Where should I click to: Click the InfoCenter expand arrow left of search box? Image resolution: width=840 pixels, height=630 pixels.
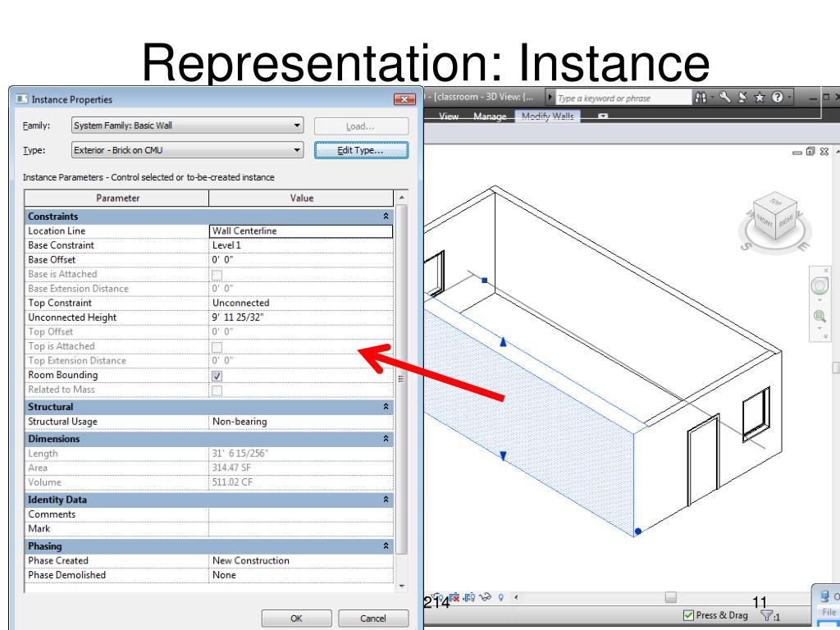tap(550, 98)
